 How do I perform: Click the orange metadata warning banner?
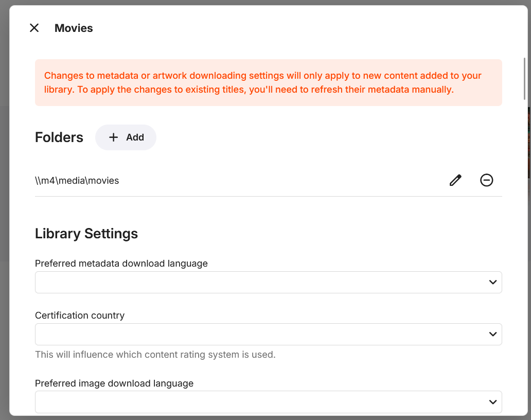coord(268,83)
